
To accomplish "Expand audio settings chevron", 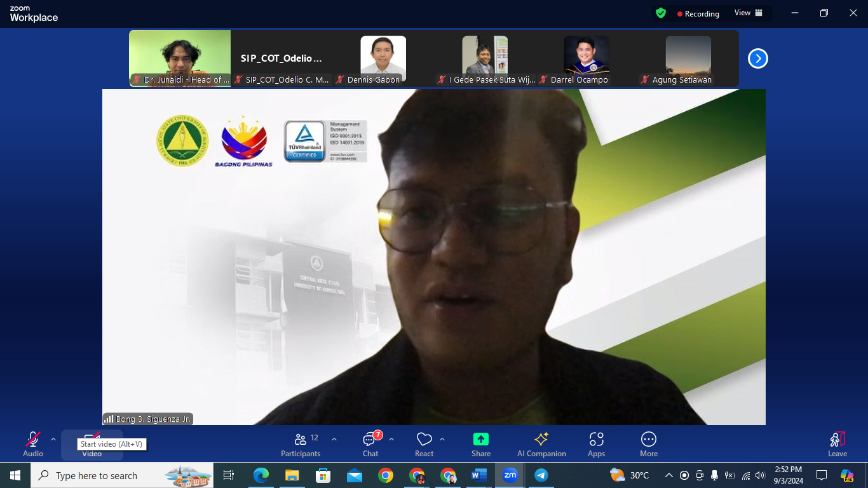I will click(x=53, y=439).
